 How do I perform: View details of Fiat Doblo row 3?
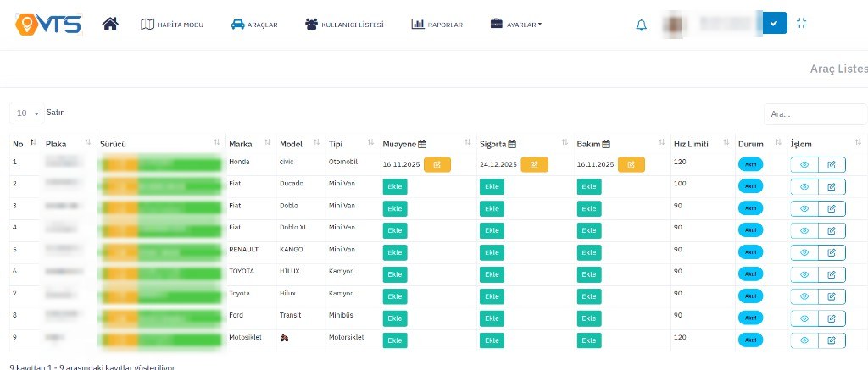[x=804, y=208]
